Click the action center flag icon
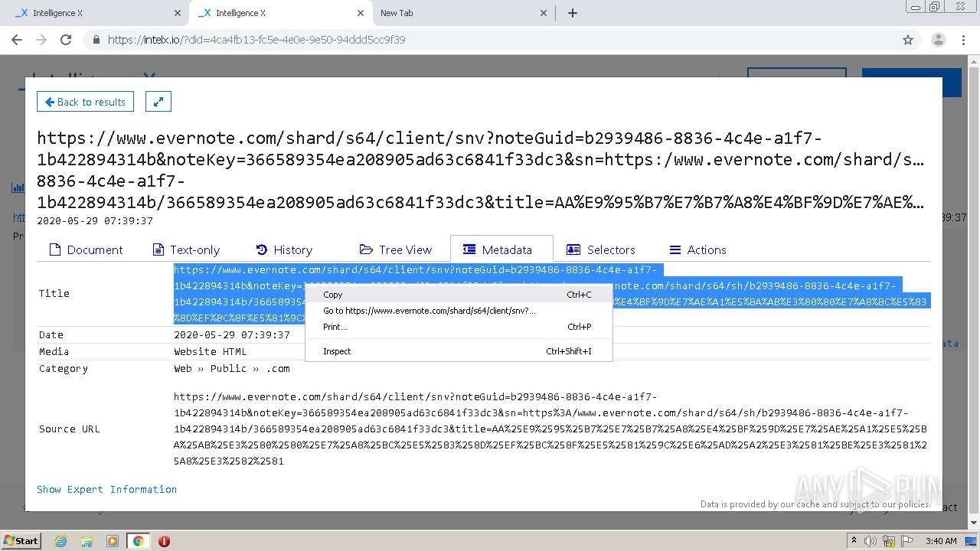 pyautogui.click(x=907, y=541)
